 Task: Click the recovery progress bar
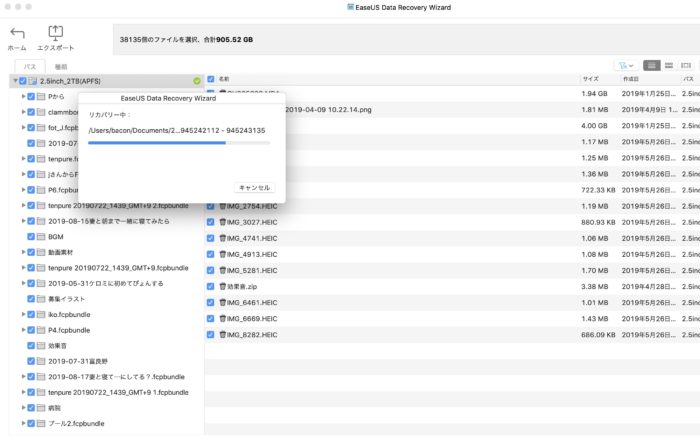pyautogui.click(x=179, y=143)
